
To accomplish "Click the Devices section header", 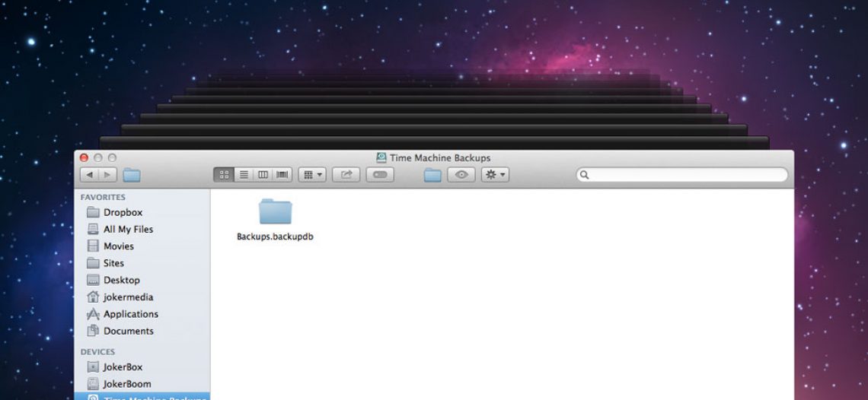I will point(98,352).
